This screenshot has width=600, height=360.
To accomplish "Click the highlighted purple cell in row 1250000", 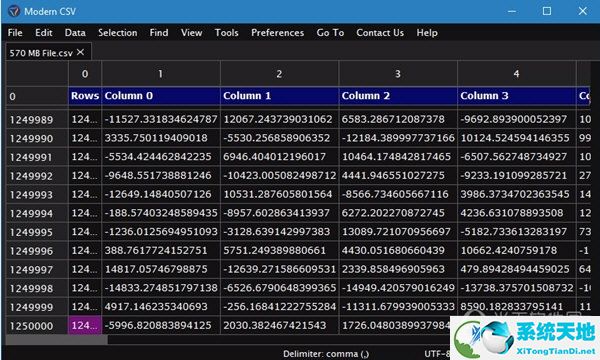I will pyautogui.click(x=85, y=326).
